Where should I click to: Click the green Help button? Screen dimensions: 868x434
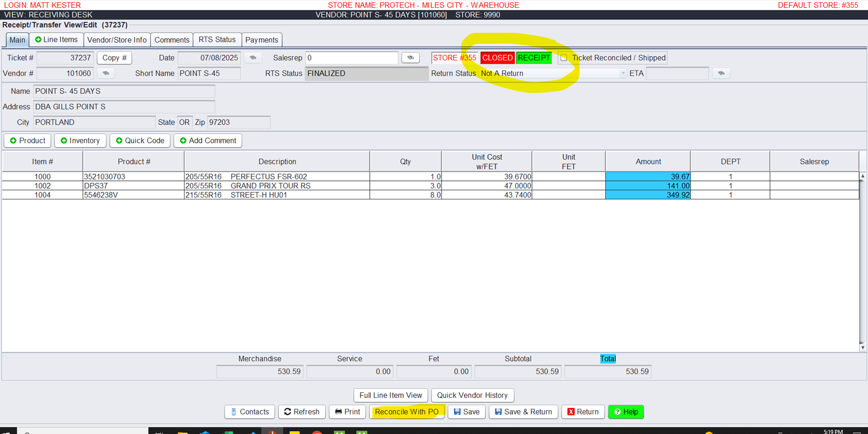coord(626,412)
